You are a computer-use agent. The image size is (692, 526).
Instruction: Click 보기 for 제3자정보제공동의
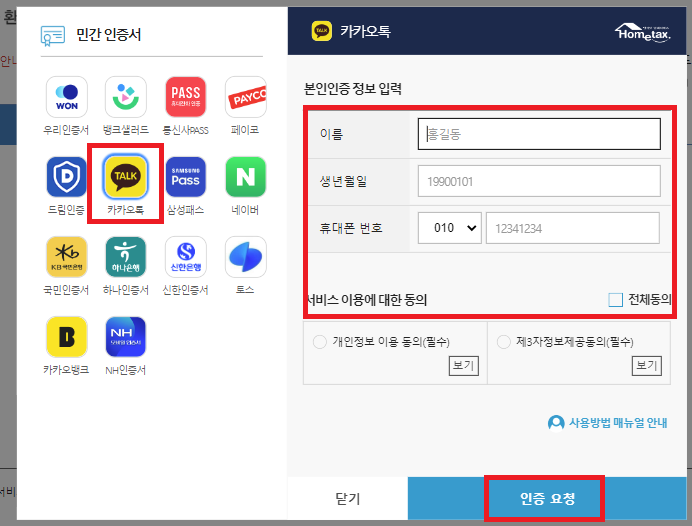click(x=647, y=366)
